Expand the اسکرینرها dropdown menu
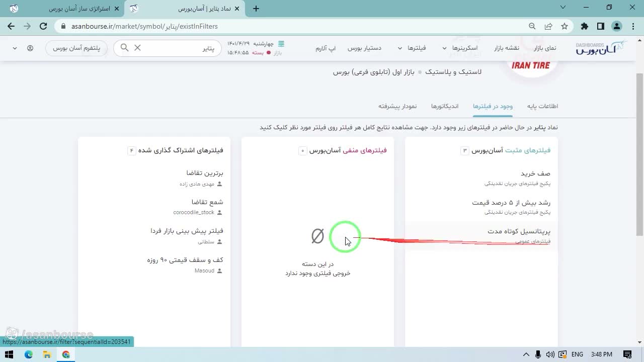Image resolution: width=644 pixels, height=362 pixels. [x=460, y=48]
